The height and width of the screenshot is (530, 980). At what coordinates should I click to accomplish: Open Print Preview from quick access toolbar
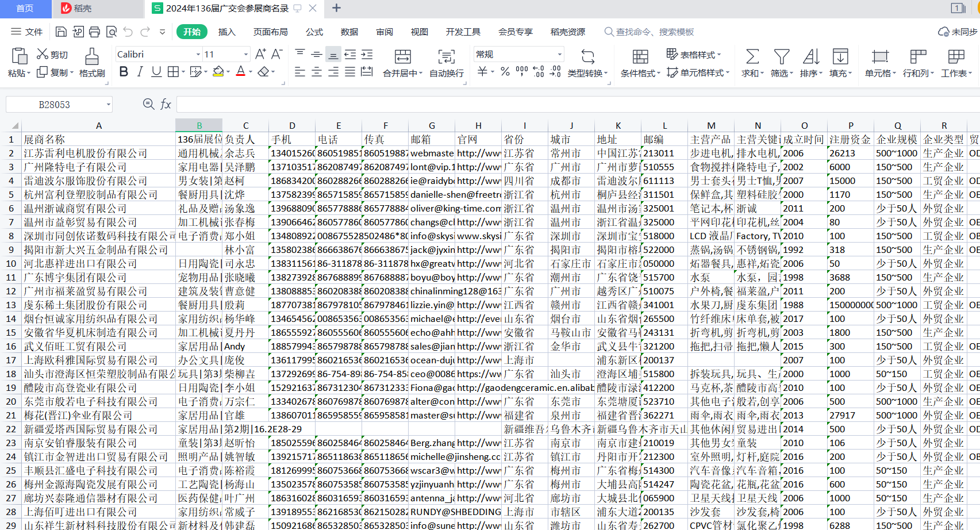coord(112,32)
